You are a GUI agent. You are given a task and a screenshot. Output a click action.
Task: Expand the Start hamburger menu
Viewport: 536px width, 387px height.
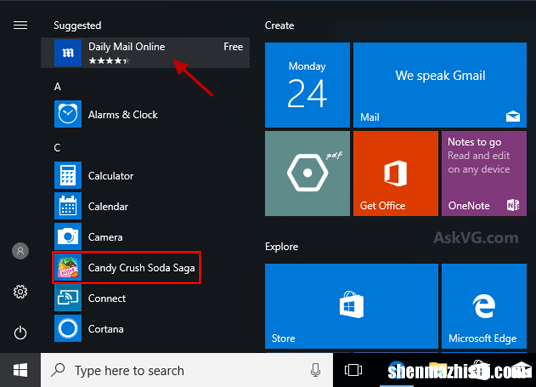(20, 25)
